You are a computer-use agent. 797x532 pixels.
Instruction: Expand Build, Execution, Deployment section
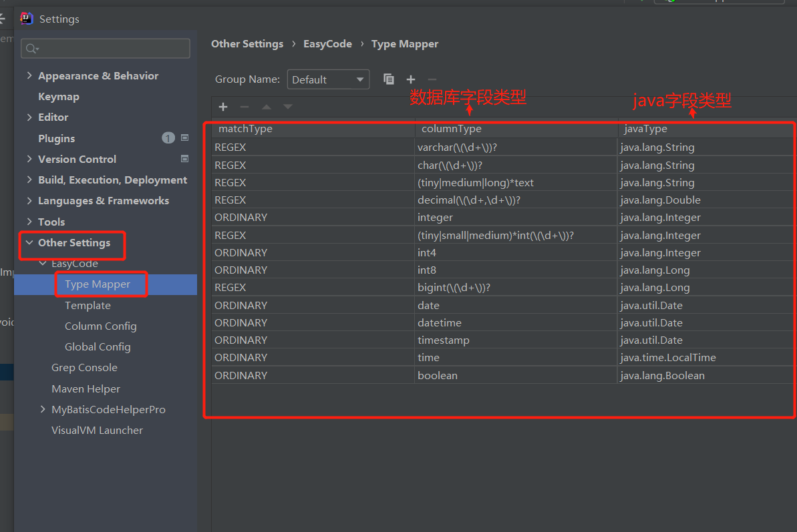[x=29, y=180]
